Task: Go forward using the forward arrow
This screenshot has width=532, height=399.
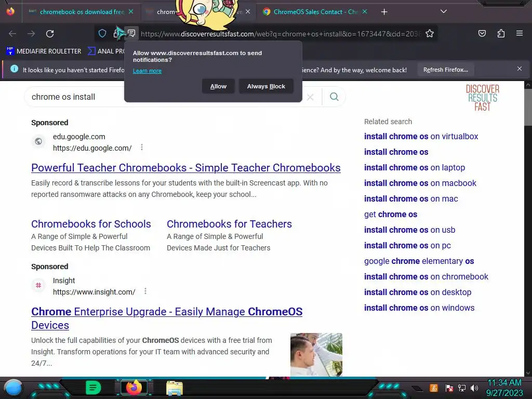Action: point(31,34)
